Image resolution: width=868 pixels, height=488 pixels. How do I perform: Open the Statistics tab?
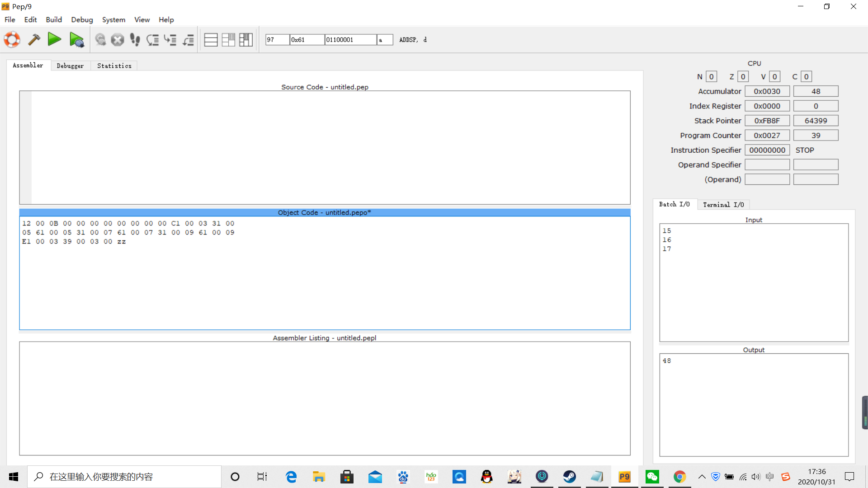[114, 66]
